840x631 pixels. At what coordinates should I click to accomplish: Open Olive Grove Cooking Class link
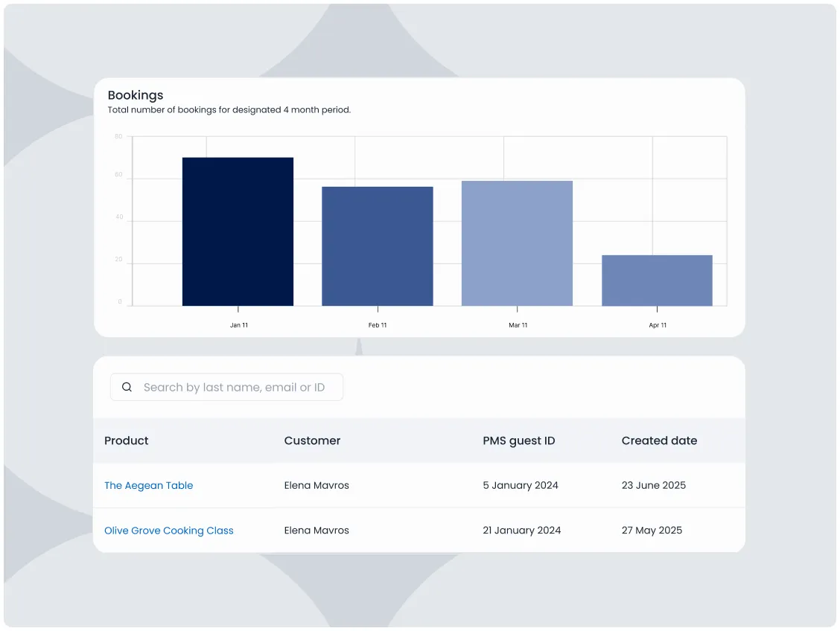pos(169,531)
